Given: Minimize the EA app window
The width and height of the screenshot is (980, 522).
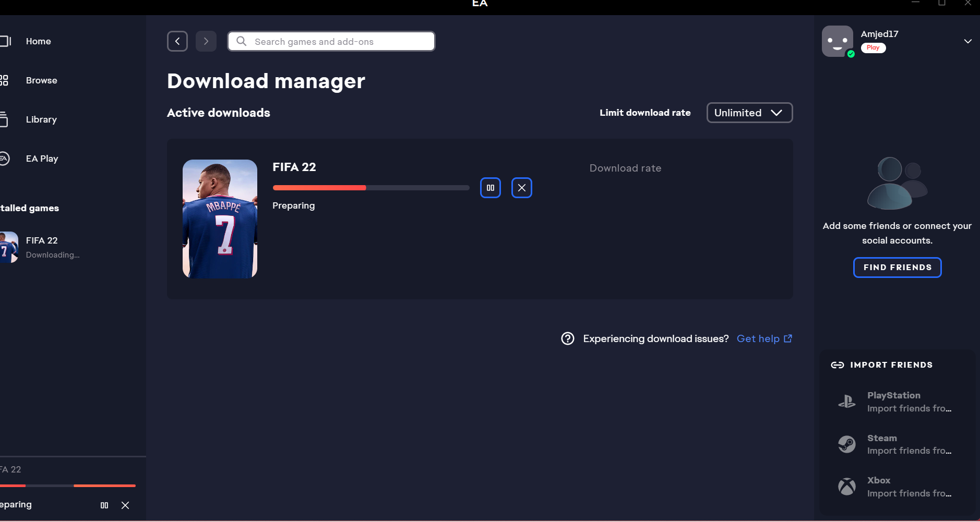Looking at the screenshot, I should point(915,3).
